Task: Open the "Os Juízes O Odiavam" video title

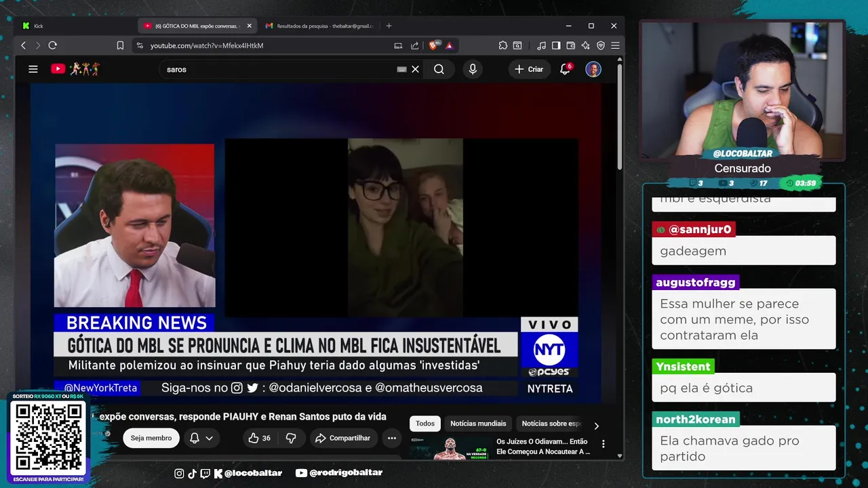Action: 543,446
